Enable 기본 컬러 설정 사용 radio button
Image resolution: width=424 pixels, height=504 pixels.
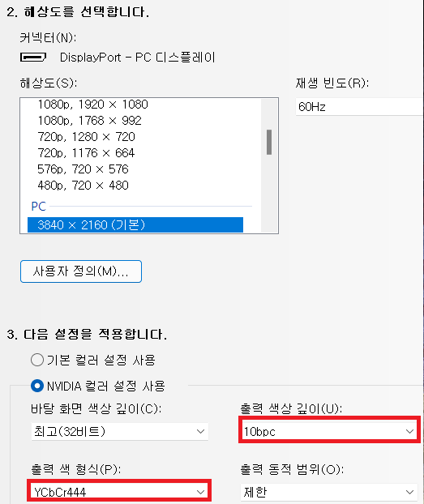coord(37,360)
